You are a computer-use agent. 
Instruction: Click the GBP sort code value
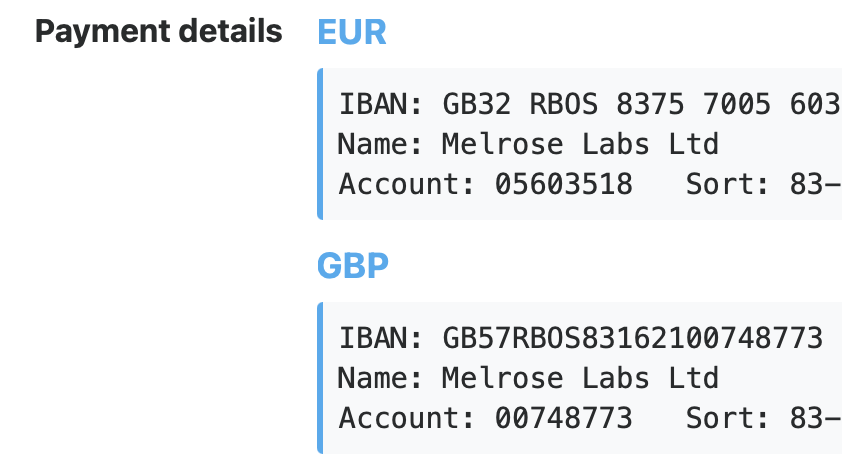pyautogui.click(x=816, y=418)
